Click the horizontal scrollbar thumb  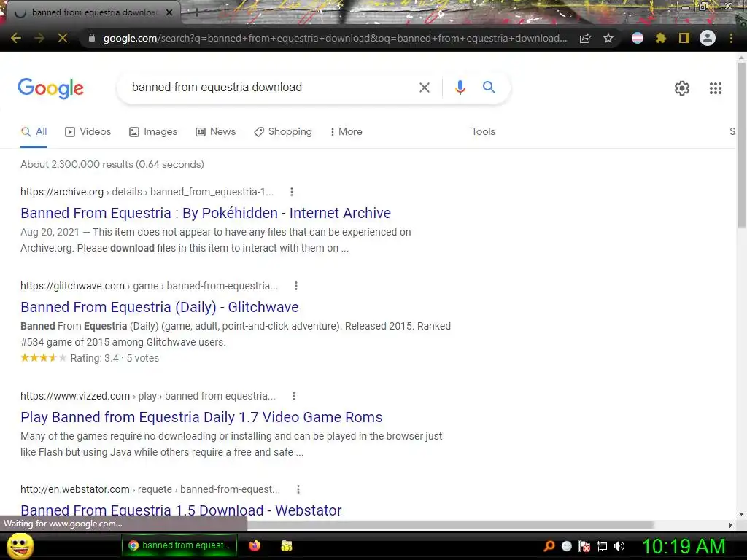tap(450, 525)
